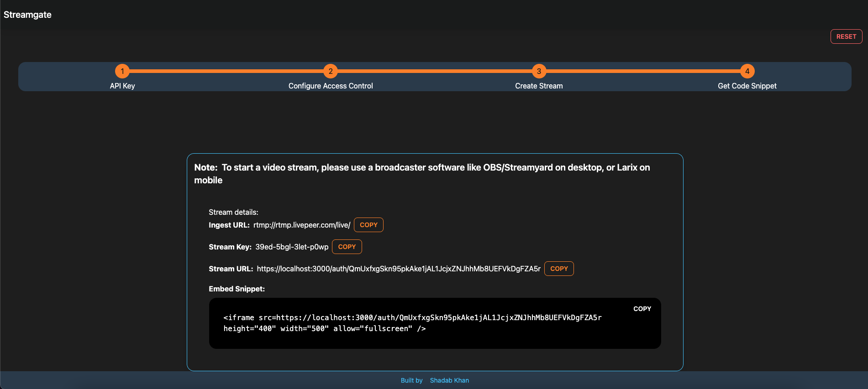Viewport: 868px width, 389px height.
Task: Select step 3 circle for Create Stream
Action: [539, 71]
